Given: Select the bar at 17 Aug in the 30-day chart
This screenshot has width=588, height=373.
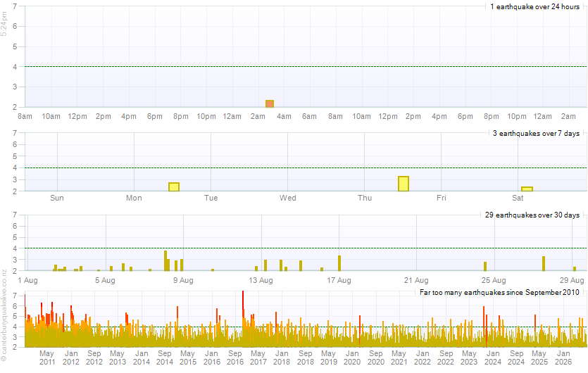Looking at the screenshot, I should [x=339, y=263].
